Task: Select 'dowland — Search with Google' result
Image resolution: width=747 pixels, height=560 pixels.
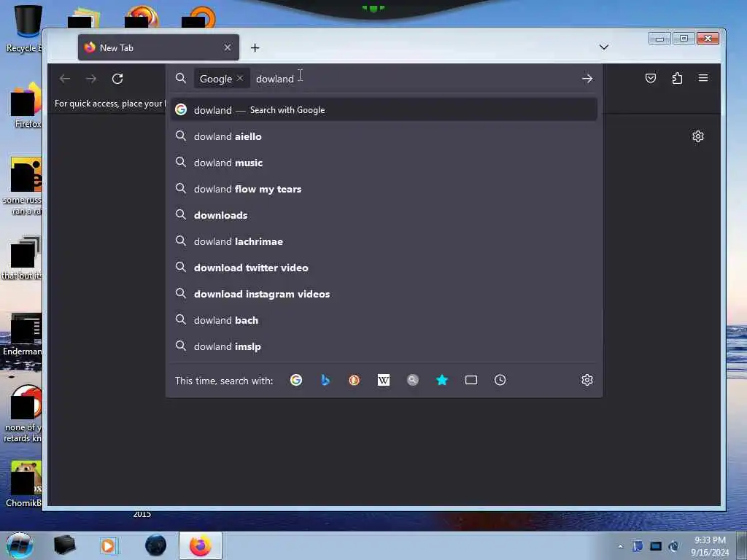Action: pyautogui.click(x=384, y=110)
